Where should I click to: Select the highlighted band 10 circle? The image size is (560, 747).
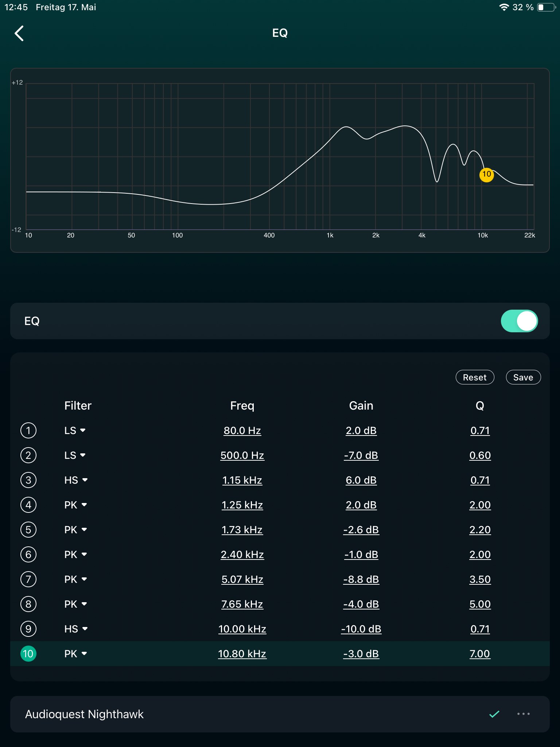click(28, 654)
